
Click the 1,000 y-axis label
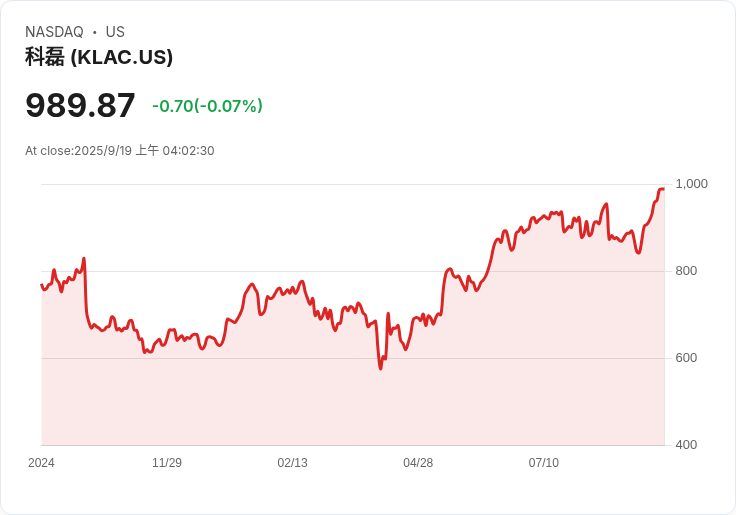point(691,184)
